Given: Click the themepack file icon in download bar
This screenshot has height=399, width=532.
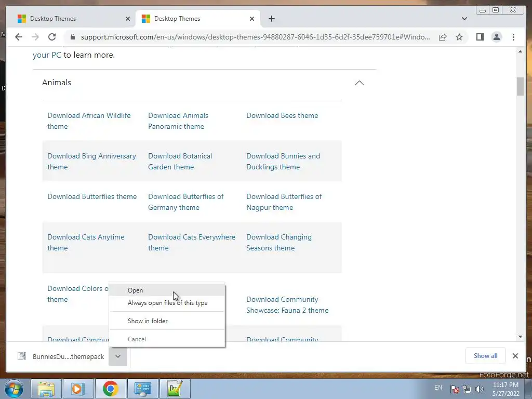Looking at the screenshot, I should [22, 356].
